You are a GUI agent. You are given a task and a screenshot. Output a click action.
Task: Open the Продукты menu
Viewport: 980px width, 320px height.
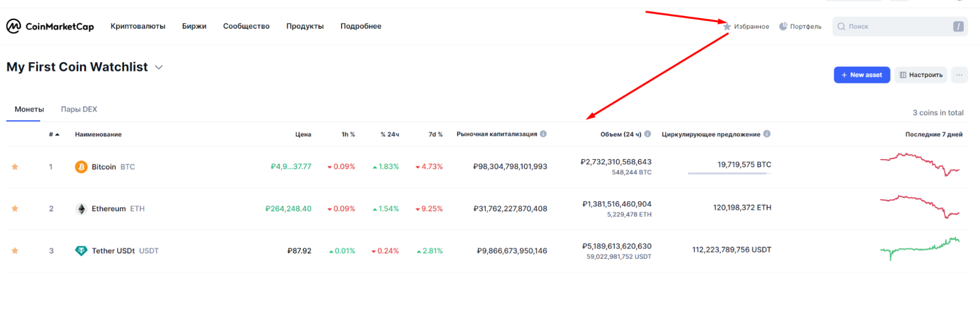[x=305, y=26]
